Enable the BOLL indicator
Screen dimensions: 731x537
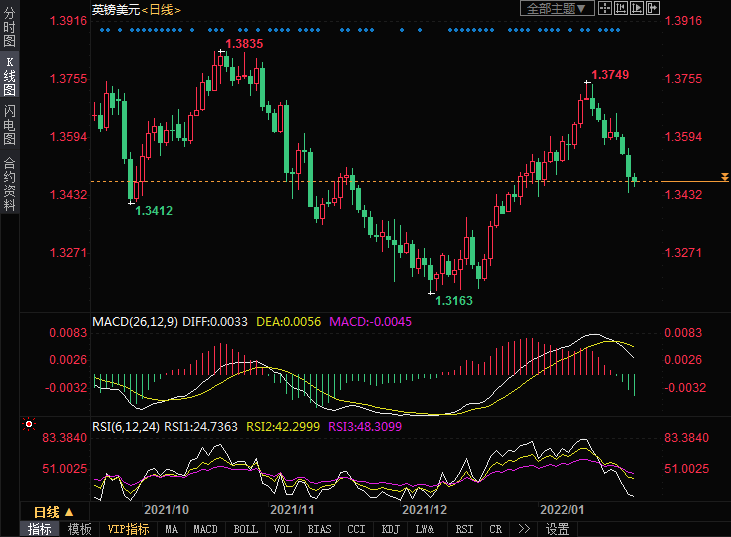coord(244,529)
